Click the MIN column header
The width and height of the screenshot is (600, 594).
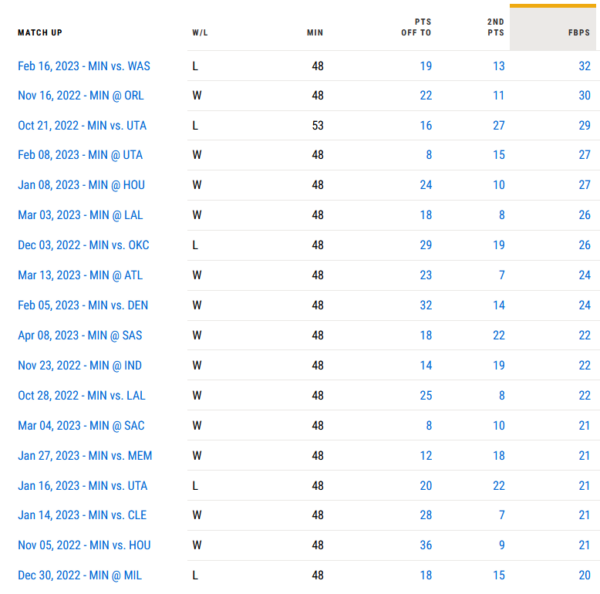pyautogui.click(x=314, y=32)
